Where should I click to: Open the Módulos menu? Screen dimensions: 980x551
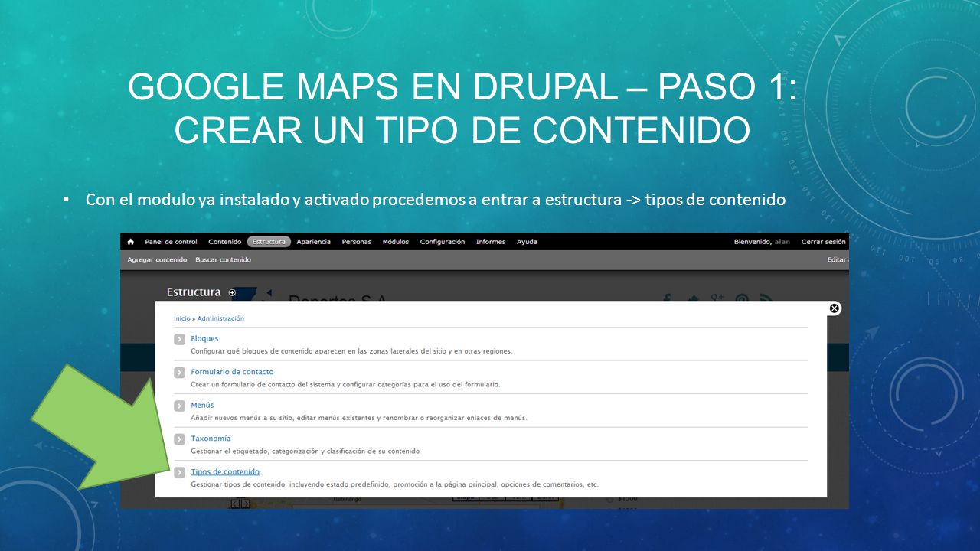[x=396, y=242]
